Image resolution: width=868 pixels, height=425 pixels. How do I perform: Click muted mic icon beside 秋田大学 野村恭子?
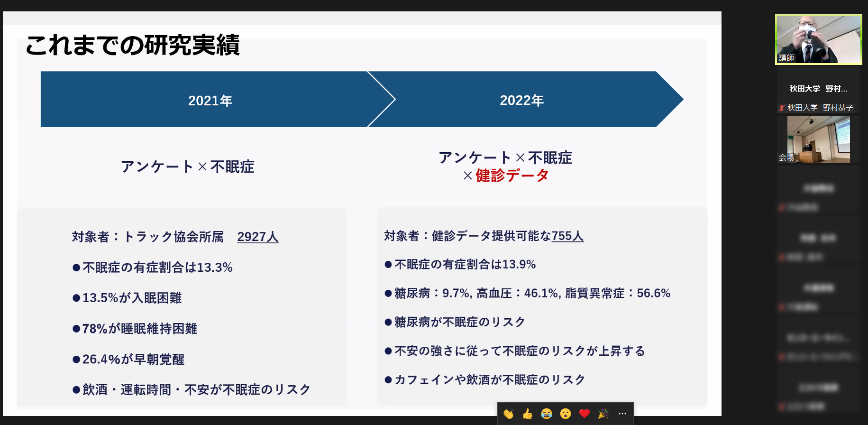[781, 108]
